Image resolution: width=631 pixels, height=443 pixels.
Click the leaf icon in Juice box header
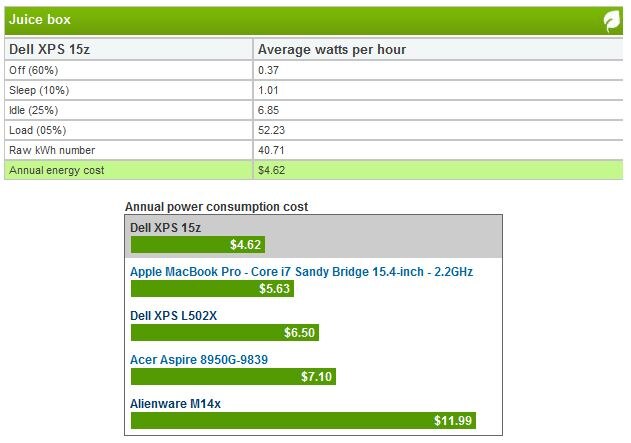point(612,21)
